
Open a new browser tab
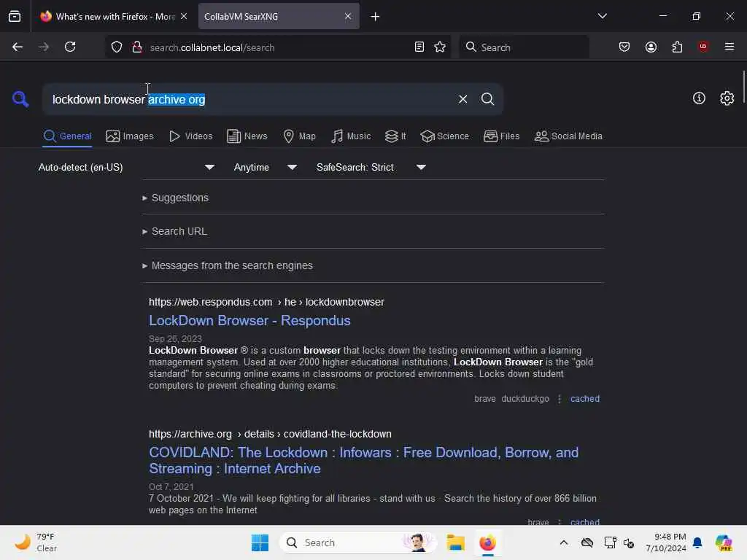pyautogui.click(x=376, y=17)
